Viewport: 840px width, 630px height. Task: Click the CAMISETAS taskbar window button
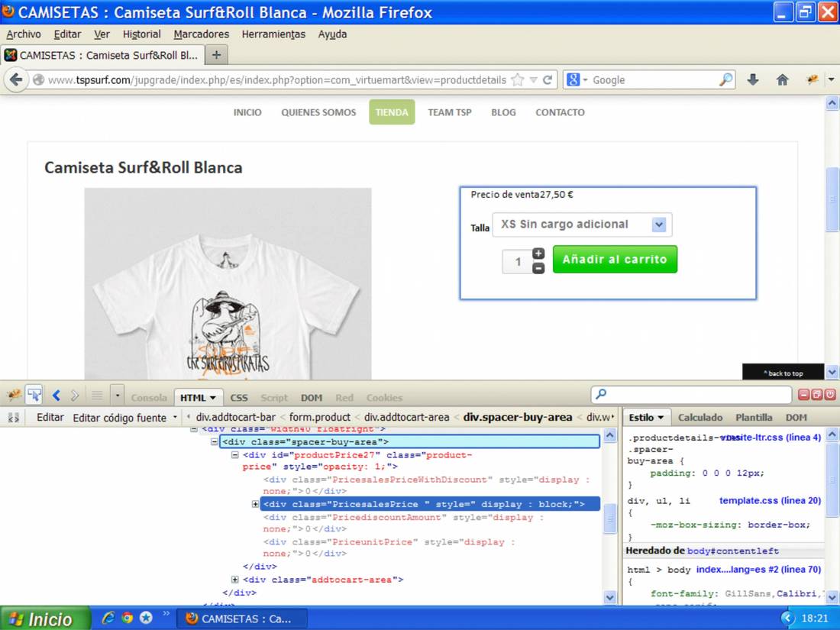241,619
